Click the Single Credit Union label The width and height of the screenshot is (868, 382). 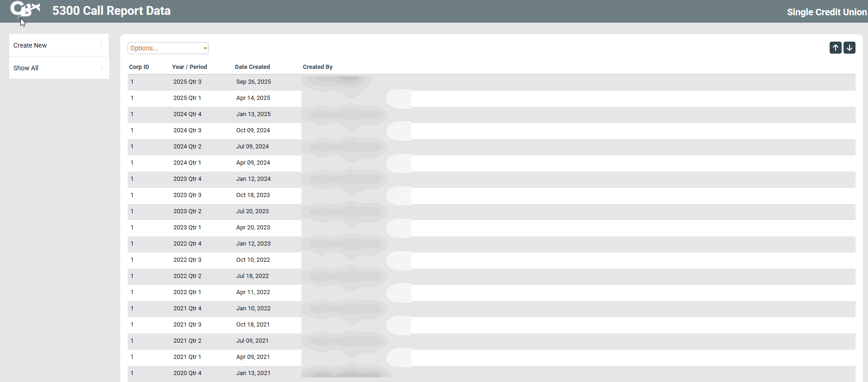pyautogui.click(x=826, y=12)
